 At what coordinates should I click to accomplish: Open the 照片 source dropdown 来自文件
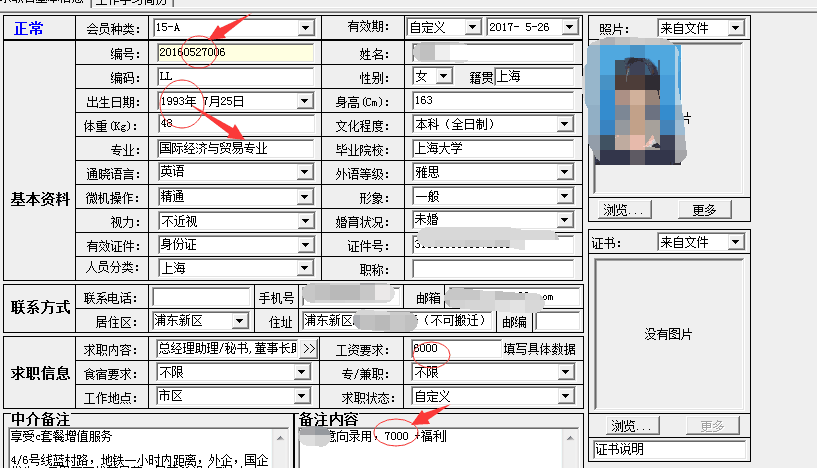(736, 28)
